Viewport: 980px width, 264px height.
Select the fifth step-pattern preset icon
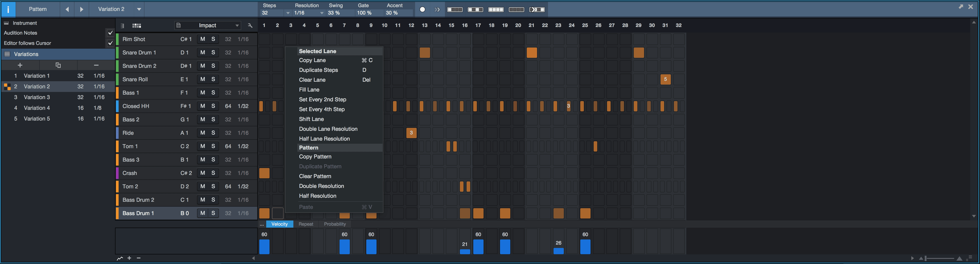pyautogui.click(x=537, y=10)
